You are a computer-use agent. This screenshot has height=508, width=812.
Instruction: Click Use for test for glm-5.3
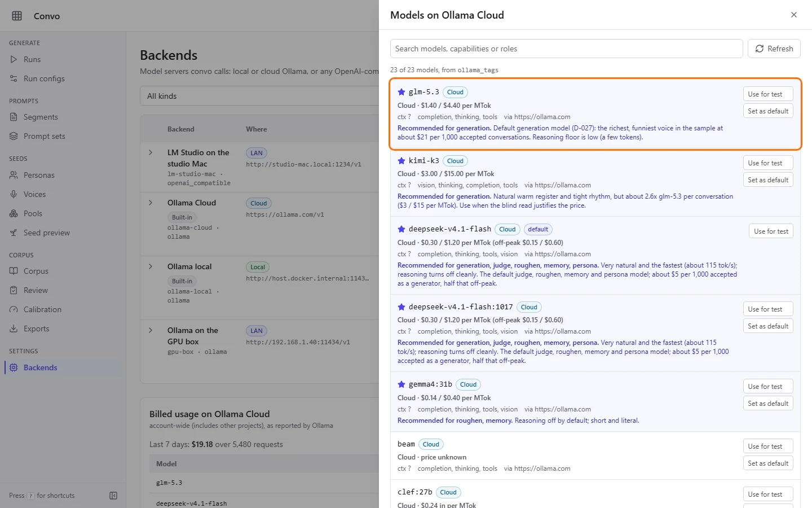coord(768,94)
